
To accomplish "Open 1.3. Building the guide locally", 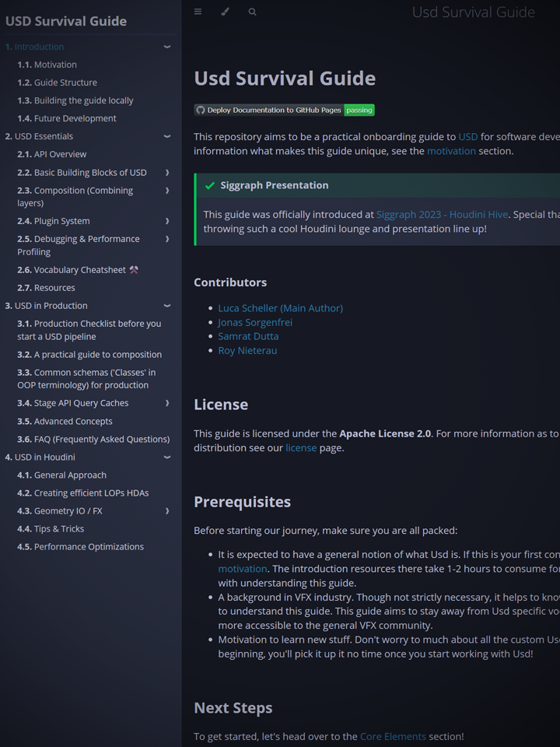I will pyautogui.click(x=75, y=100).
